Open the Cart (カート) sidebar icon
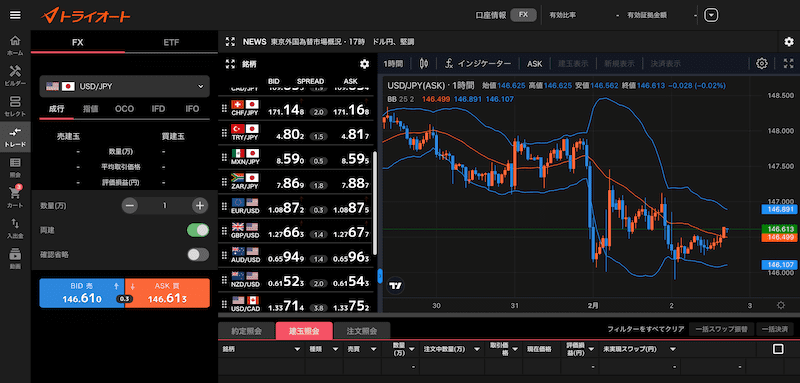This screenshot has height=383, width=800. click(15, 197)
